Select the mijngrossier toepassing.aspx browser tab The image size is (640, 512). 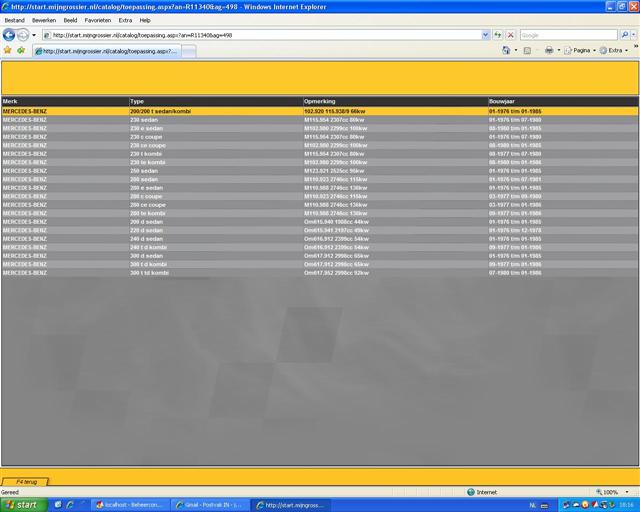pyautogui.click(x=107, y=51)
